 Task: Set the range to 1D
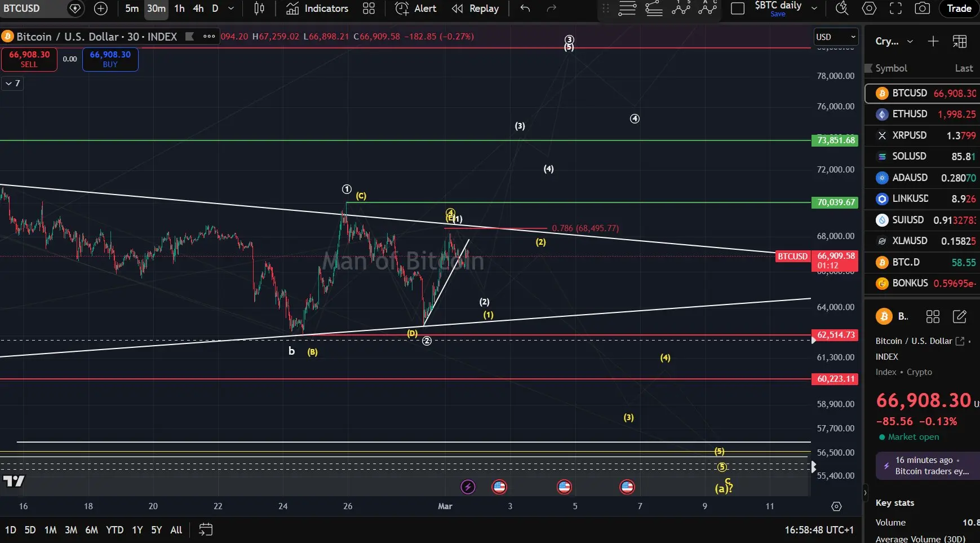[10, 529]
